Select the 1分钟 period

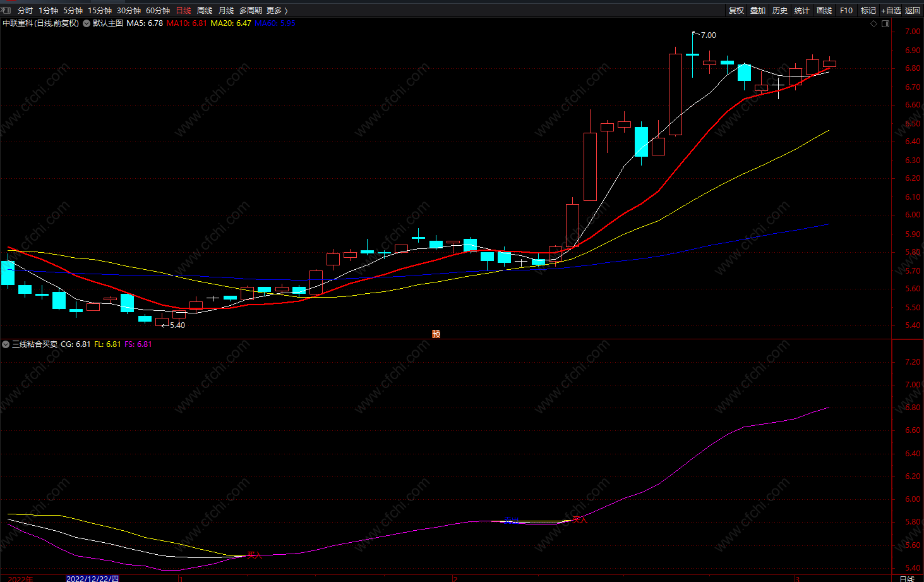pos(48,11)
